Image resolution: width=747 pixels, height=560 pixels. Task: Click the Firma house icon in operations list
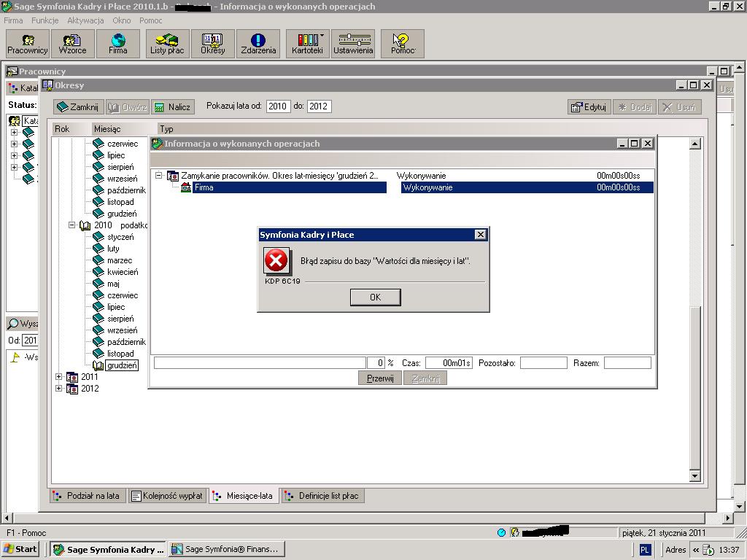(x=186, y=187)
